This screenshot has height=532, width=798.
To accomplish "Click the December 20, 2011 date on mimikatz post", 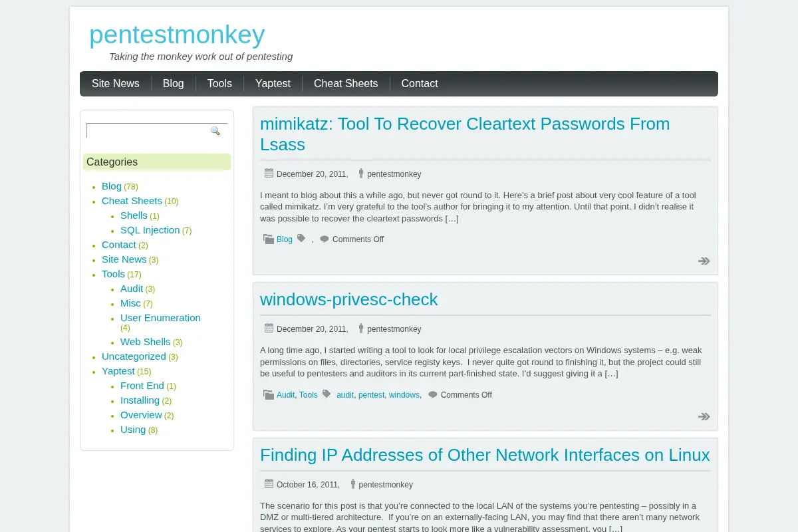I will (311, 174).
